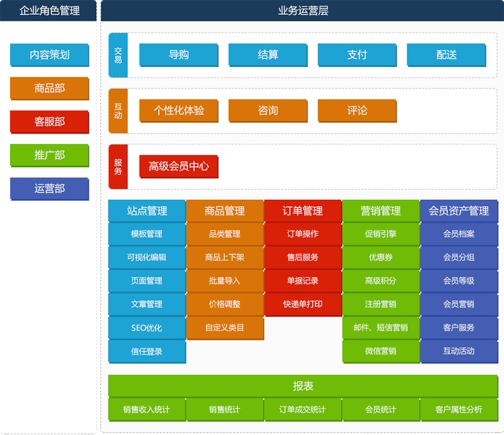The width and height of the screenshot is (504, 435).
Task: Click the 会员等级 item
Action: pos(459,281)
